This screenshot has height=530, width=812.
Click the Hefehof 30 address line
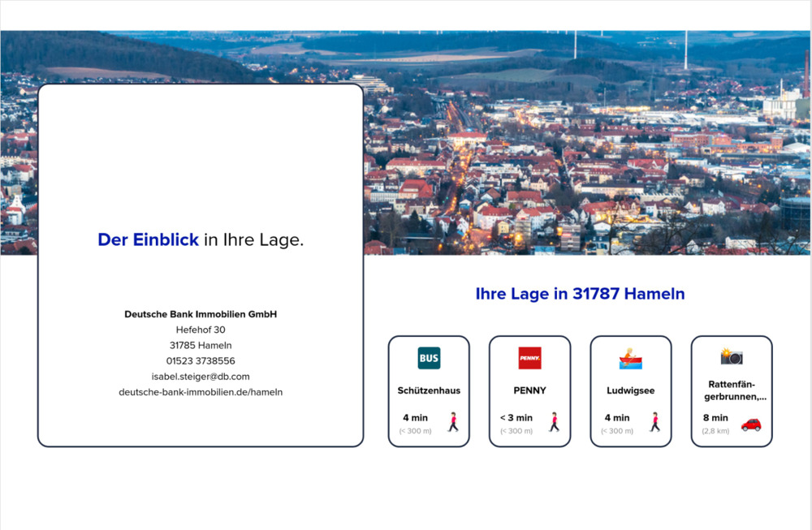pyautogui.click(x=201, y=330)
